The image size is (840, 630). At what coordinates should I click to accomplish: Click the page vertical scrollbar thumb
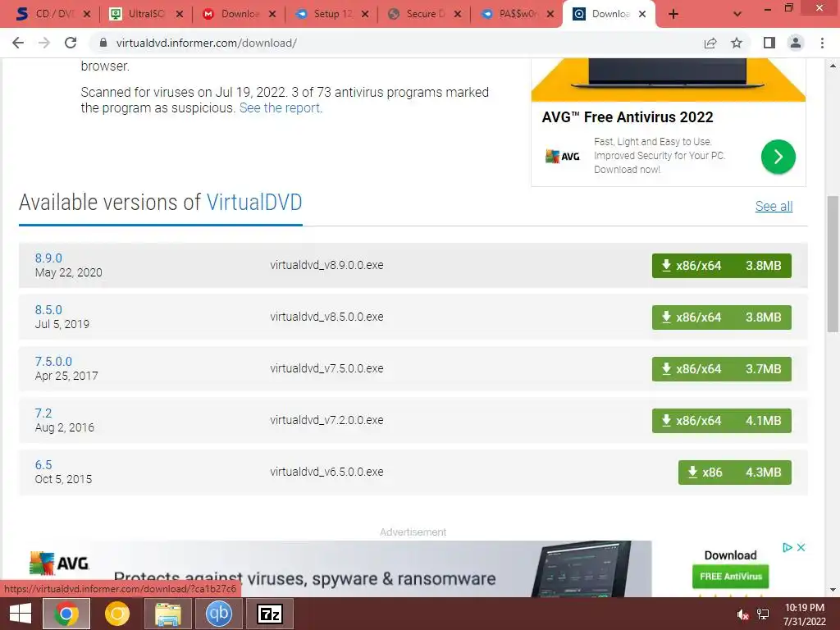(x=833, y=264)
